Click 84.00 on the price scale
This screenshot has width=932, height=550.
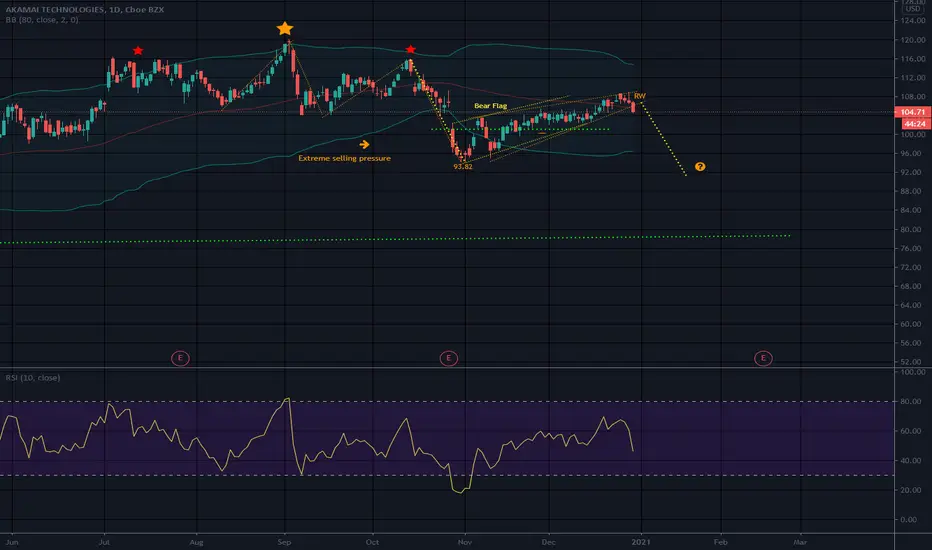click(912, 210)
